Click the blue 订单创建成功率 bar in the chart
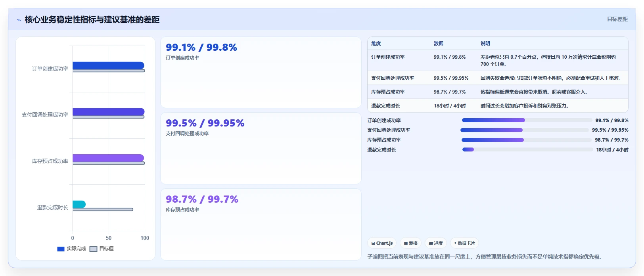This screenshot has height=276, width=644. point(108,65)
